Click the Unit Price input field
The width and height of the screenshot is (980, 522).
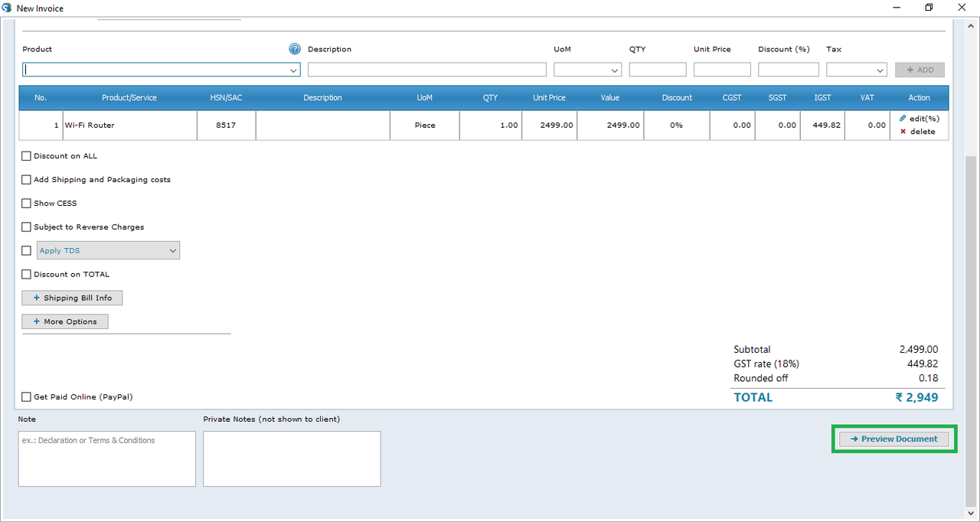tap(722, 70)
